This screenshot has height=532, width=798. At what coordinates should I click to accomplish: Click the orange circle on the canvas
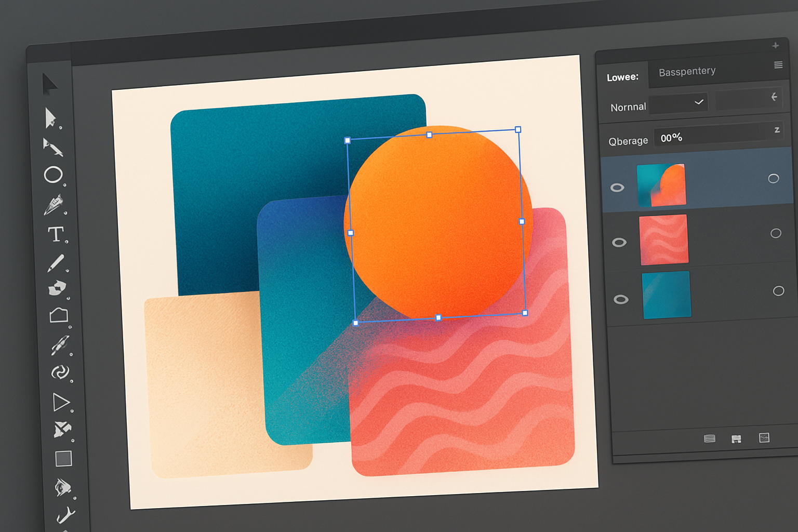(438, 222)
